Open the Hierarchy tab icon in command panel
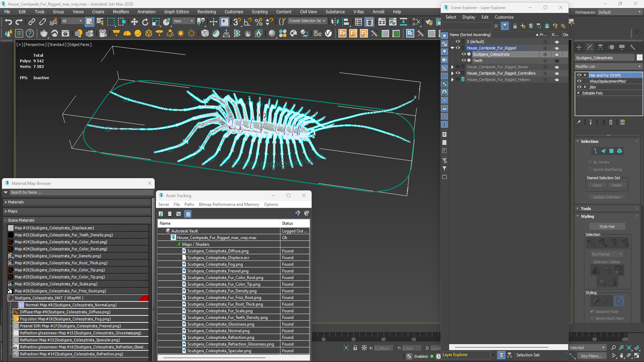Image resolution: width=644 pixels, height=362 pixels. coord(600,47)
